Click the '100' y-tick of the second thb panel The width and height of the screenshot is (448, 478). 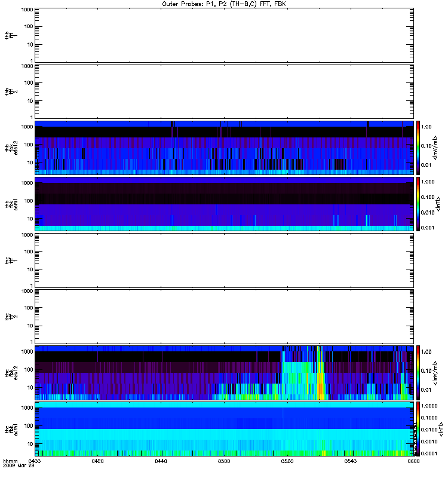[29, 83]
